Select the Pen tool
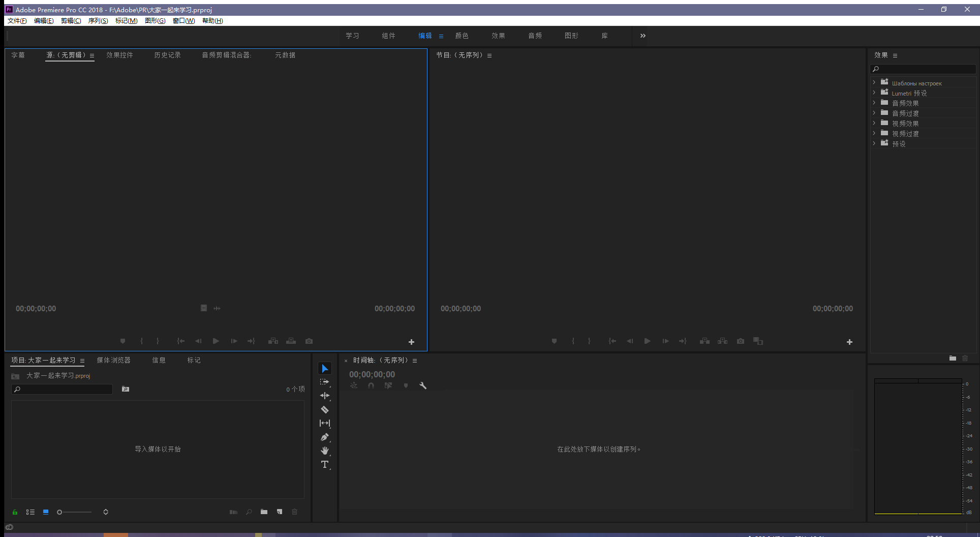Screen dimensions: 980x537 [325, 437]
